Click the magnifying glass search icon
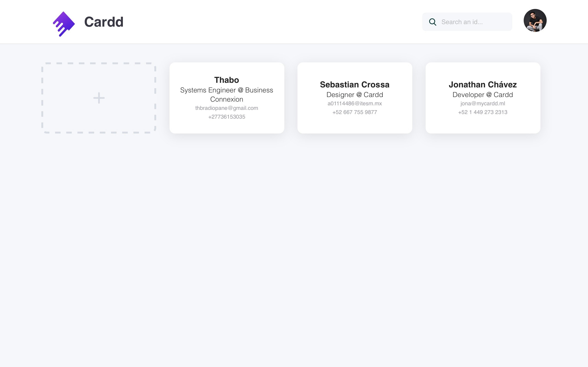This screenshot has height=367, width=588. tap(433, 22)
